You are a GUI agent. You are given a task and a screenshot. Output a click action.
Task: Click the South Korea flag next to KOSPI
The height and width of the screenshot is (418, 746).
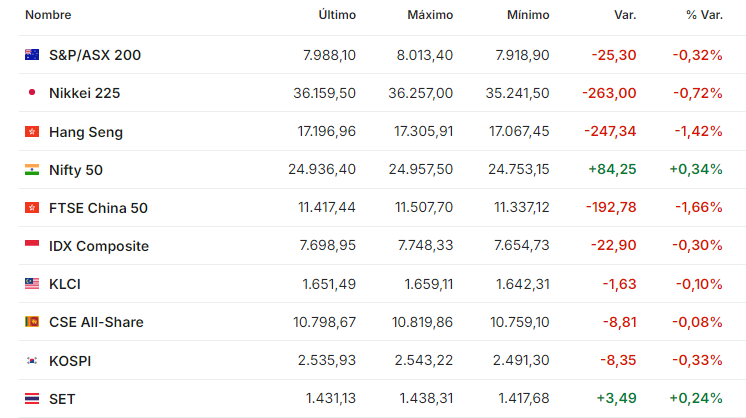[x=32, y=361]
